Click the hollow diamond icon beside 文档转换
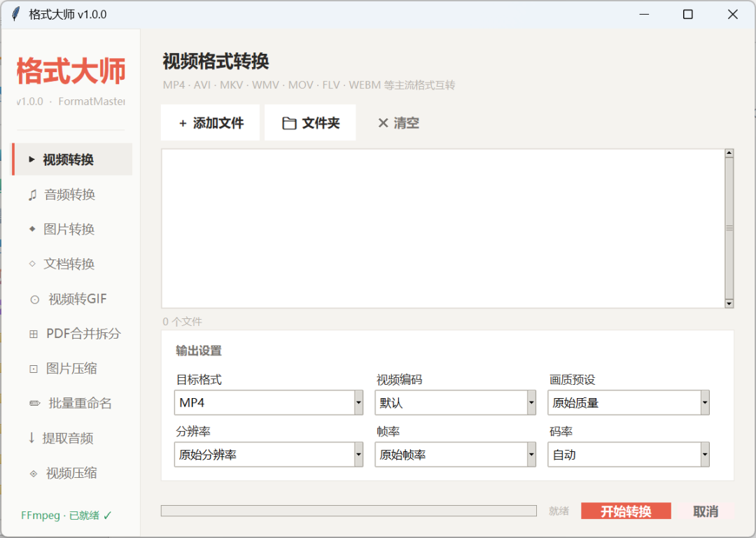 [32, 264]
